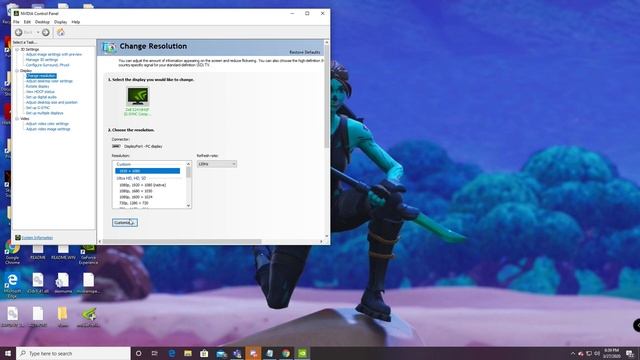Open Rotate display task
Viewport: 640px width, 360px height.
coord(38,87)
